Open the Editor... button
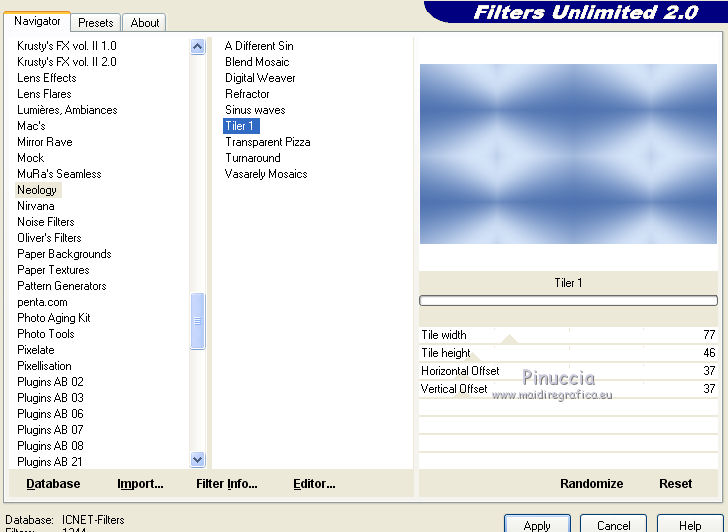 point(314,484)
